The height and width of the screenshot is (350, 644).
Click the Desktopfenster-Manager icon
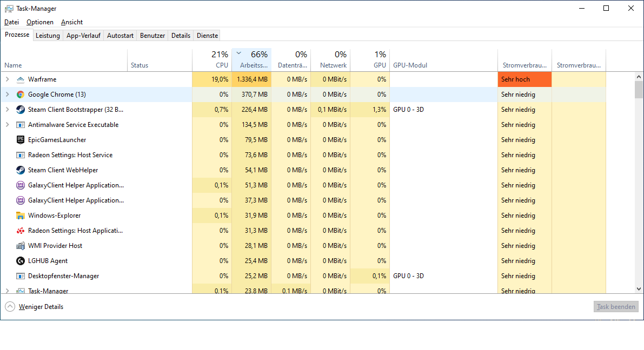(x=20, y=276)
